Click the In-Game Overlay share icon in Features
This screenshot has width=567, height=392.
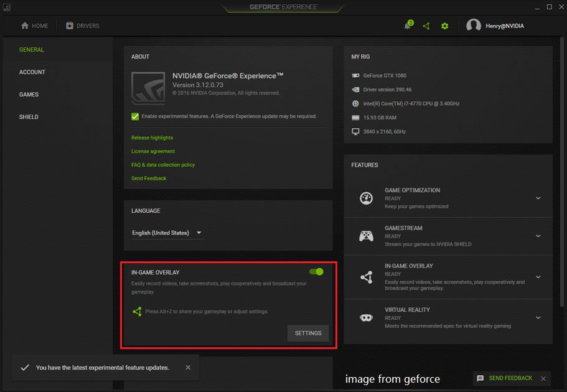coord(366,278)
